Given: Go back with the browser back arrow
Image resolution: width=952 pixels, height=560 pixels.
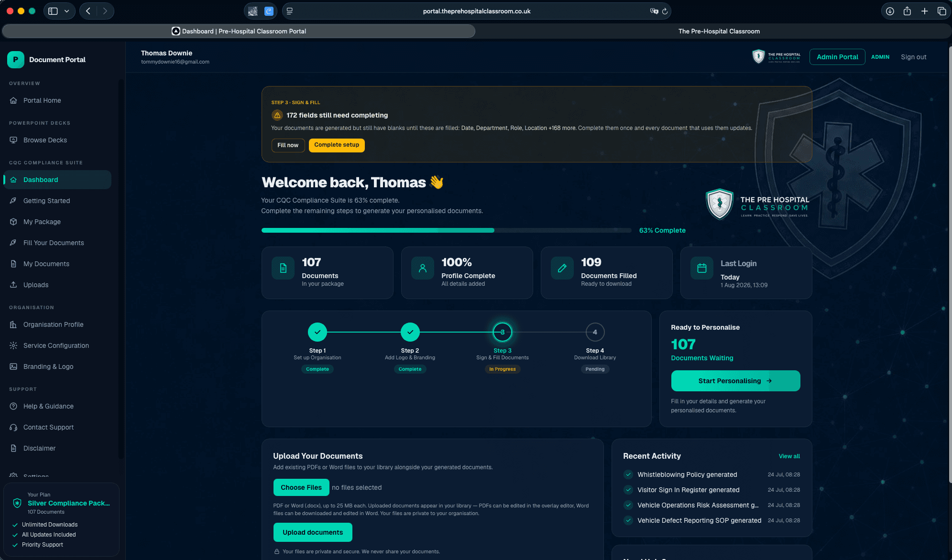Looking at the screenshot, I should [x=88, y=11].
